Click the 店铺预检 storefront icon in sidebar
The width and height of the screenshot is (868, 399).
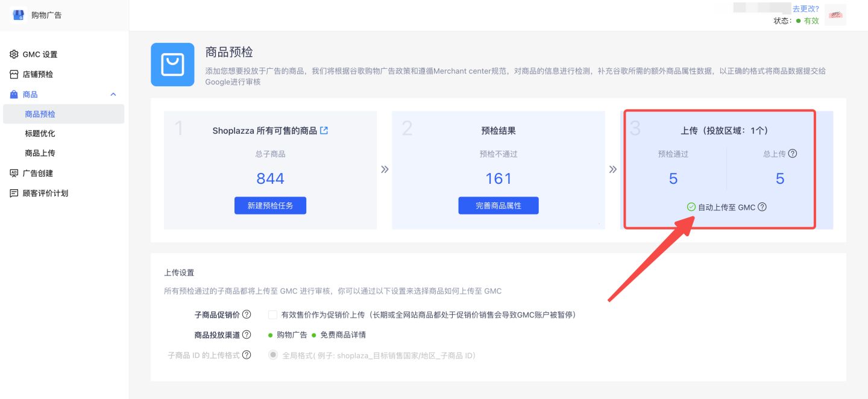pyautogui.click(x=14, y=74)
